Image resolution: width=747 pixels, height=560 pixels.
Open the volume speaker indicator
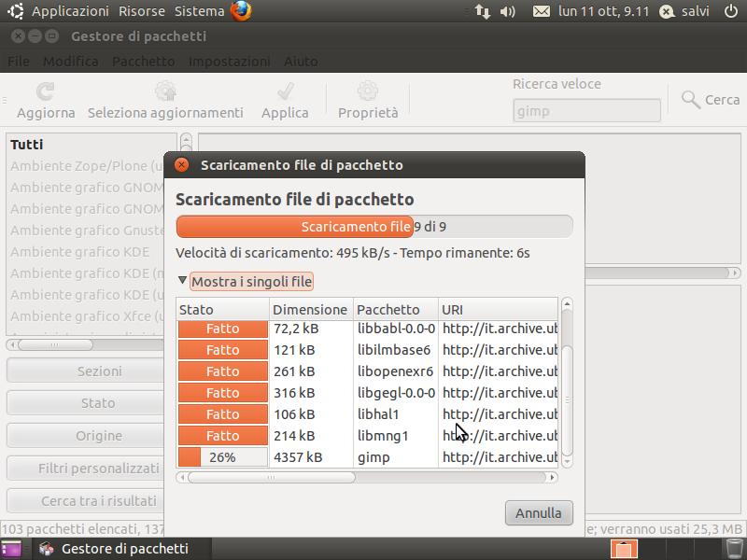coord(507,11)
